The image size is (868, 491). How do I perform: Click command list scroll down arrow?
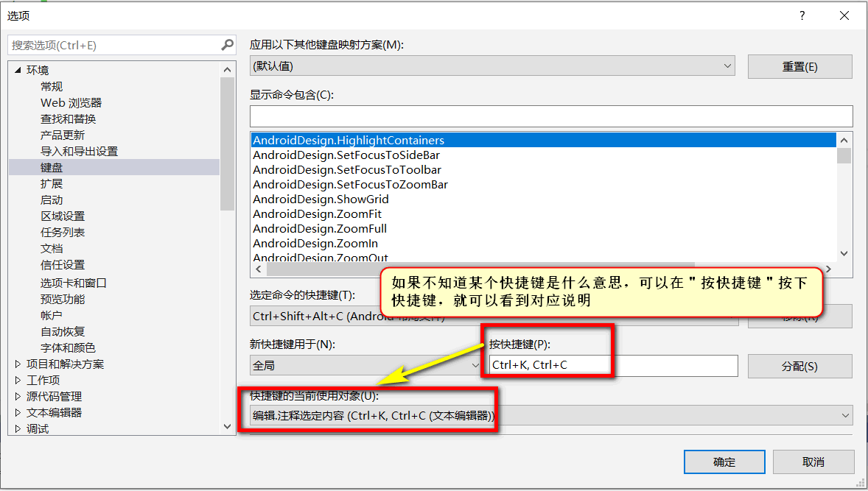(x=844, y=254)
